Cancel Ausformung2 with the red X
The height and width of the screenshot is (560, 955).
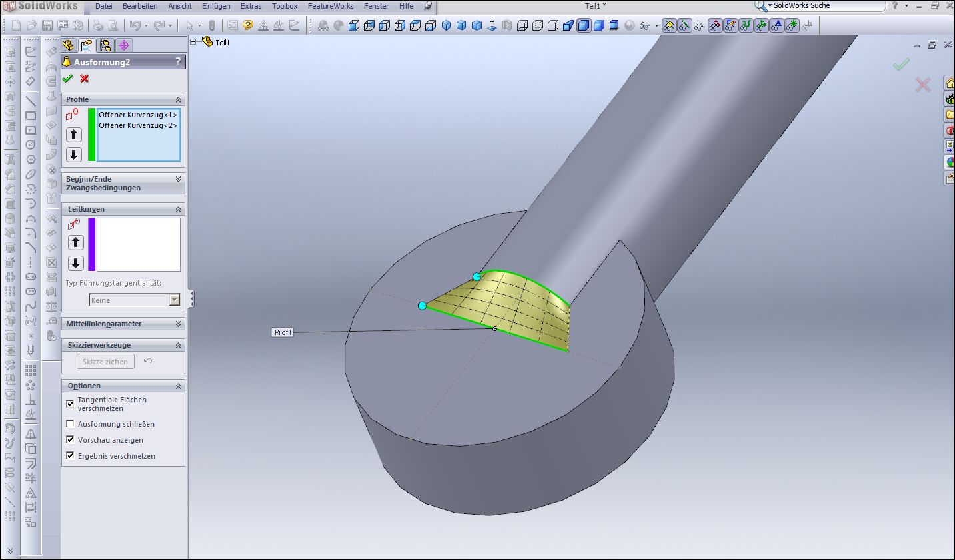click(x=85, y=79)
